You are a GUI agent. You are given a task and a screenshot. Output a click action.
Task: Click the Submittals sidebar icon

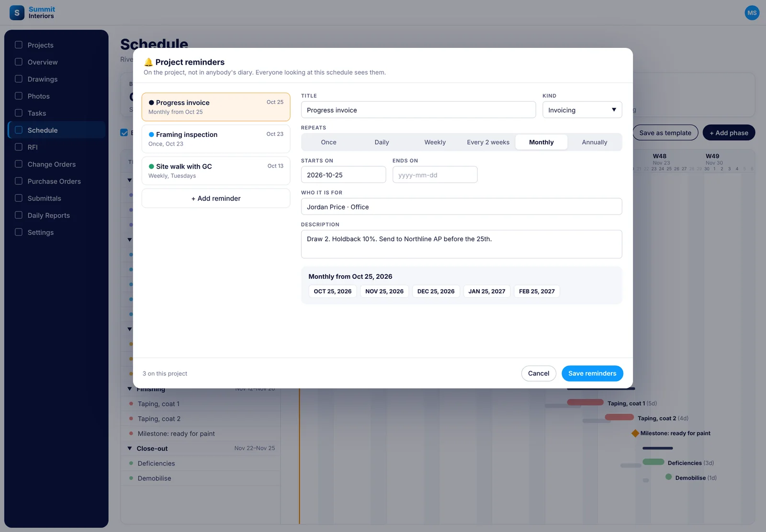[x=19, y=198]
